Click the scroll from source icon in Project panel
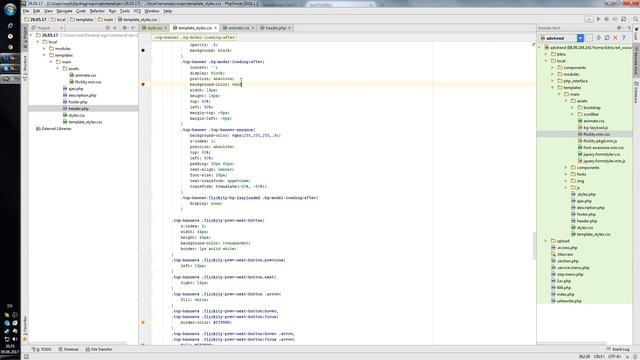Viewport: 640px width, 360px height. click(x=108, y=28)
